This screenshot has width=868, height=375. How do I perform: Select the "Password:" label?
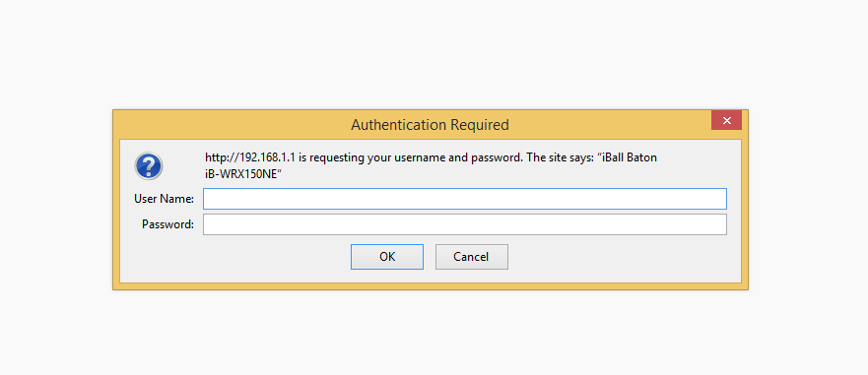click(167, 224)
